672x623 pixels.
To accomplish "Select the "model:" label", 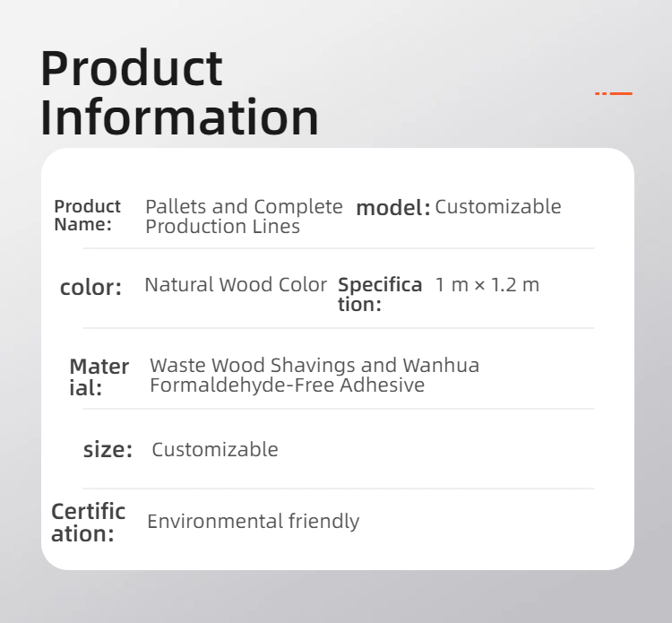I will [393, 208].
